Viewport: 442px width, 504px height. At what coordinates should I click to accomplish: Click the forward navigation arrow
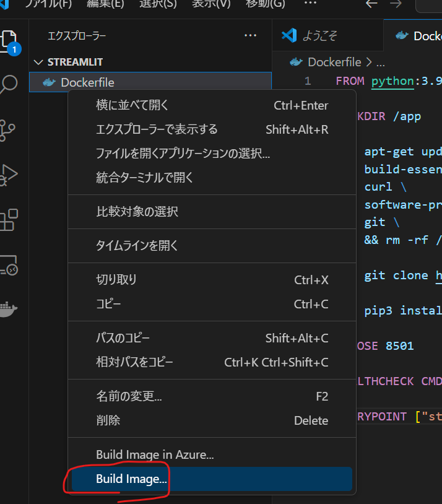tap(396, 4)
